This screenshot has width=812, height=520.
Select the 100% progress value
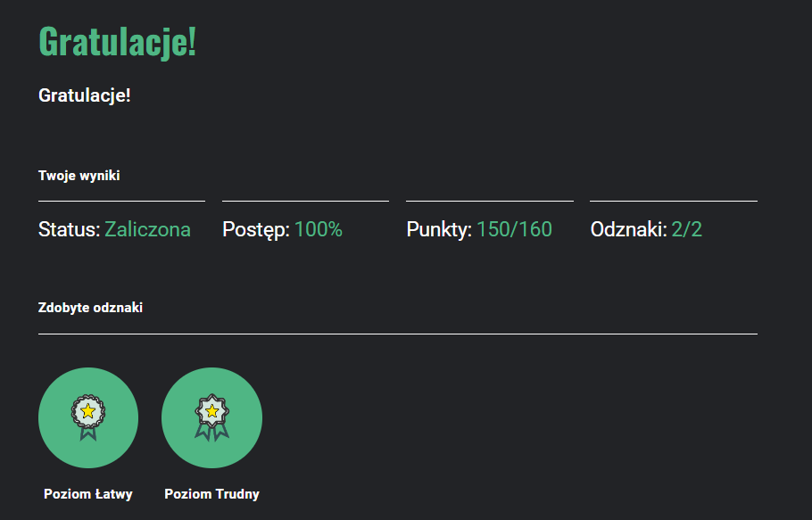click(x=319, y=229)
